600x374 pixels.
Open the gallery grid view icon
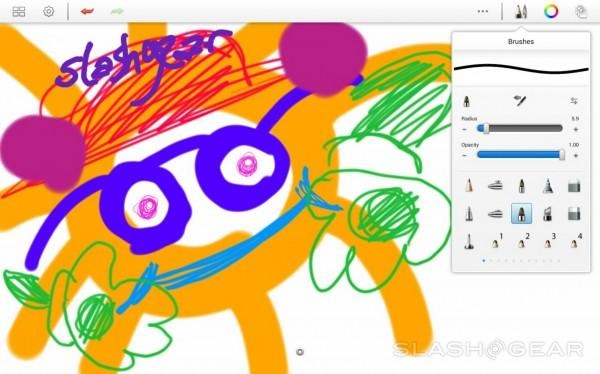[x=18, y=12]
